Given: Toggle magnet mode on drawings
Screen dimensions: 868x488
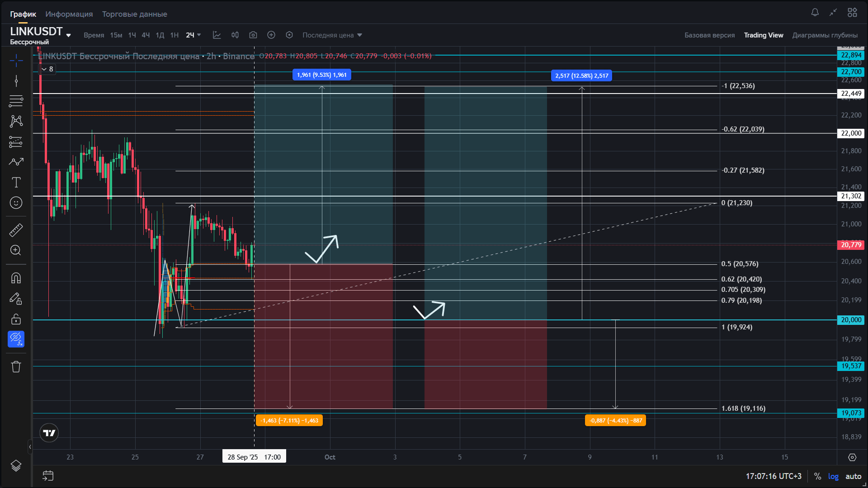Looking at the screenshot, I should pyautogui.click(x=16, y=278).
